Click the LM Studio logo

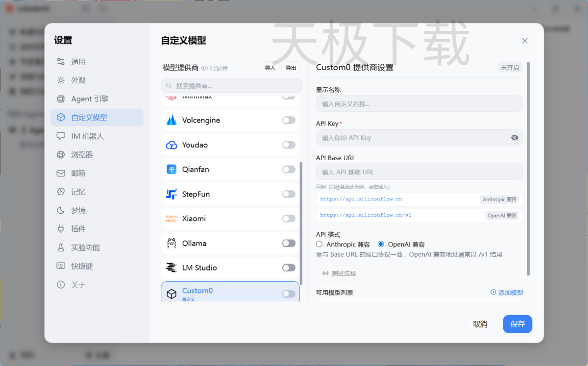171,268
